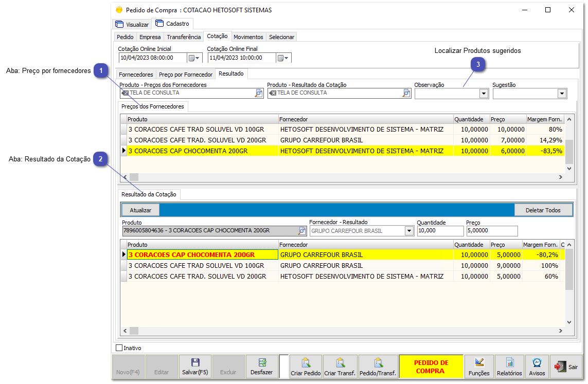Open the Movimentos tab
Screen dimensions: 588x384
[248, 37]
